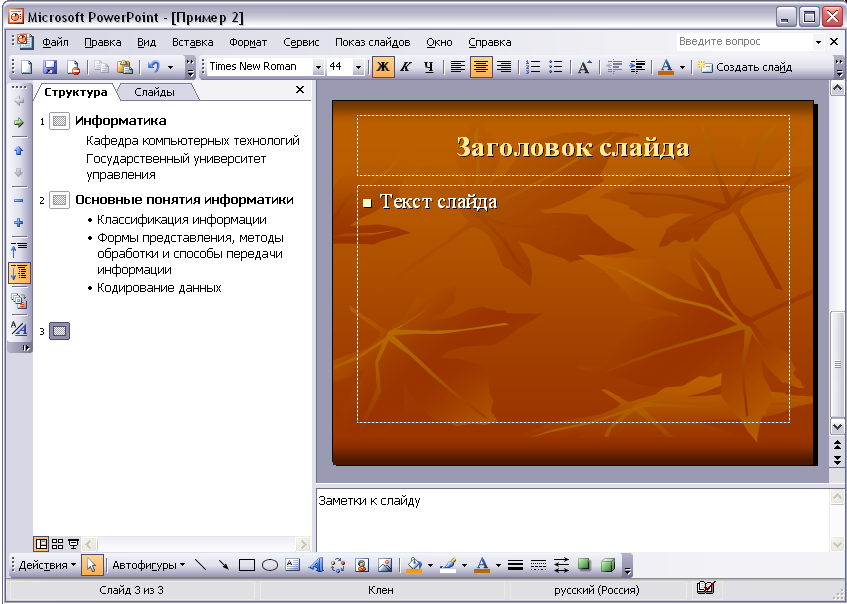Promote outline item with green right arrow
The width and height of the screenshot is (847, 604).
tap(19, 123)
